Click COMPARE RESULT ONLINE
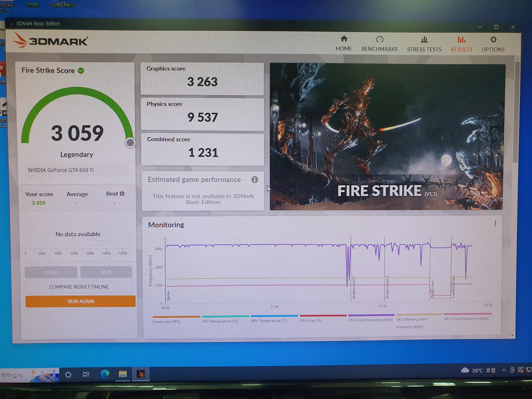This screenshot has height=399, width=532. point(79,287)
